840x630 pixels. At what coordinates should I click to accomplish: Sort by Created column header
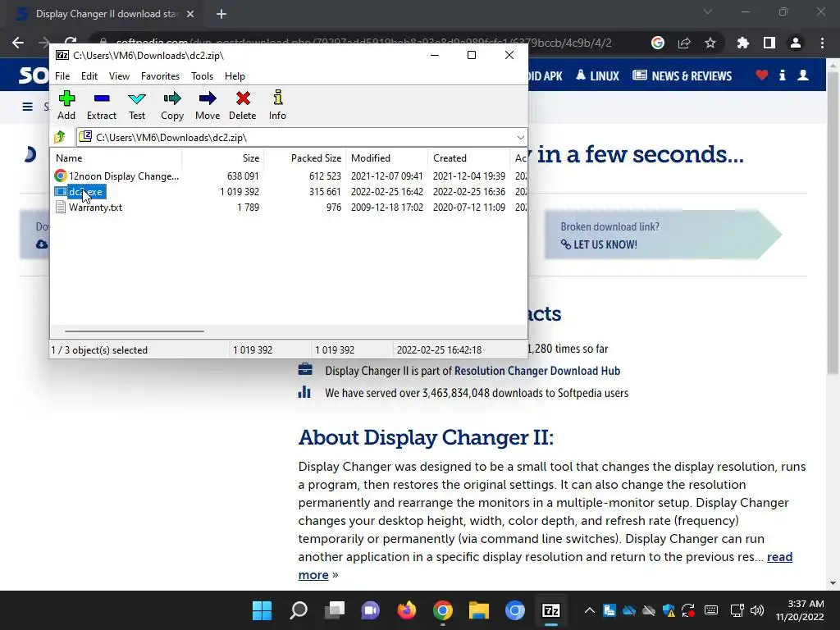(x=468, y=158)
